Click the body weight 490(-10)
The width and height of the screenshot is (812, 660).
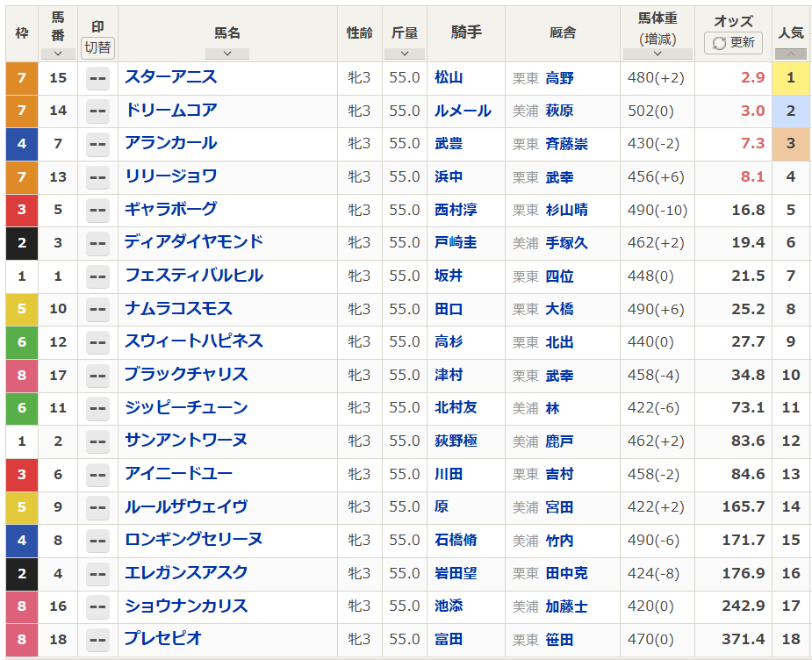point(658,210)
